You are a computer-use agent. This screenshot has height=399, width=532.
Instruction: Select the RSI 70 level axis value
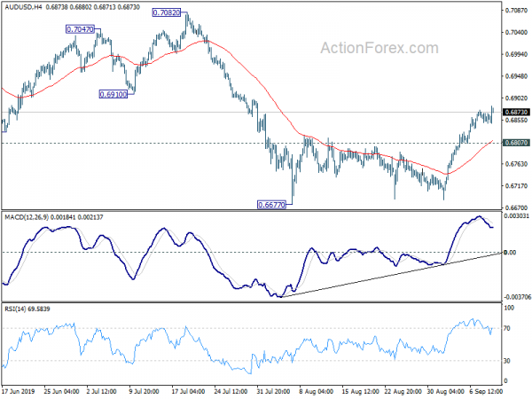[x=509, y=329]
